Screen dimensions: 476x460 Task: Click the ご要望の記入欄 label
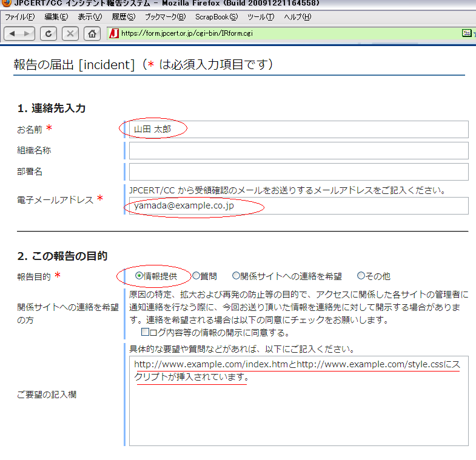point(47,395)
